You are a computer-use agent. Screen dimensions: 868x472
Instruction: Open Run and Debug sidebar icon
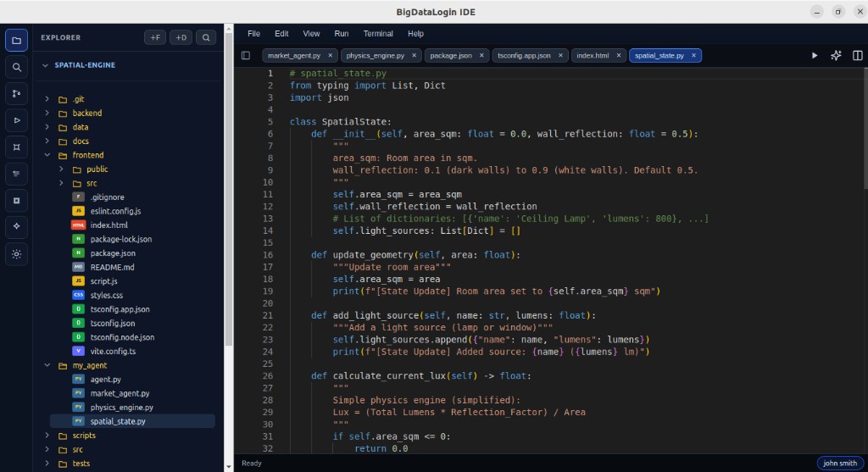click(x=17, y=120)
